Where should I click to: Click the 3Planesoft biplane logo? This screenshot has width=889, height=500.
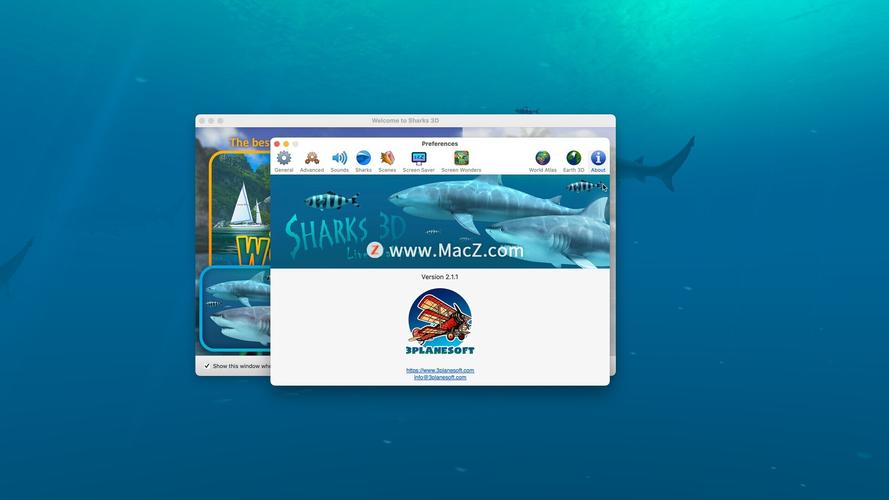tap(440, 321)
